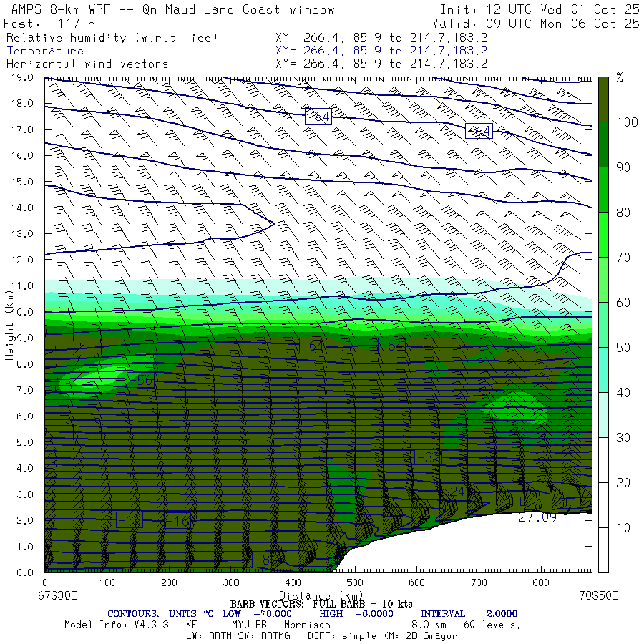Click the '800' distance axis tick label
The height and width of the screenshot is (644, 644).
pyautogui.click(x=541, y=582)
